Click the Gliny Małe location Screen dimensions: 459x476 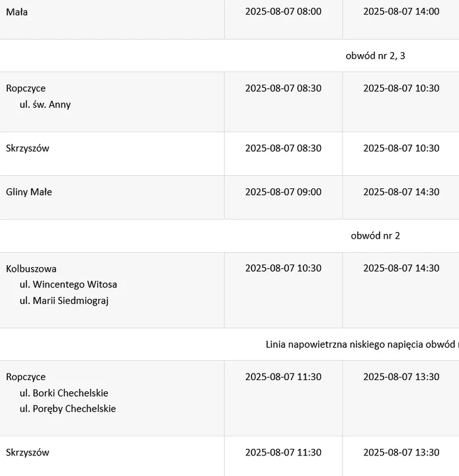tap(29, 192)
